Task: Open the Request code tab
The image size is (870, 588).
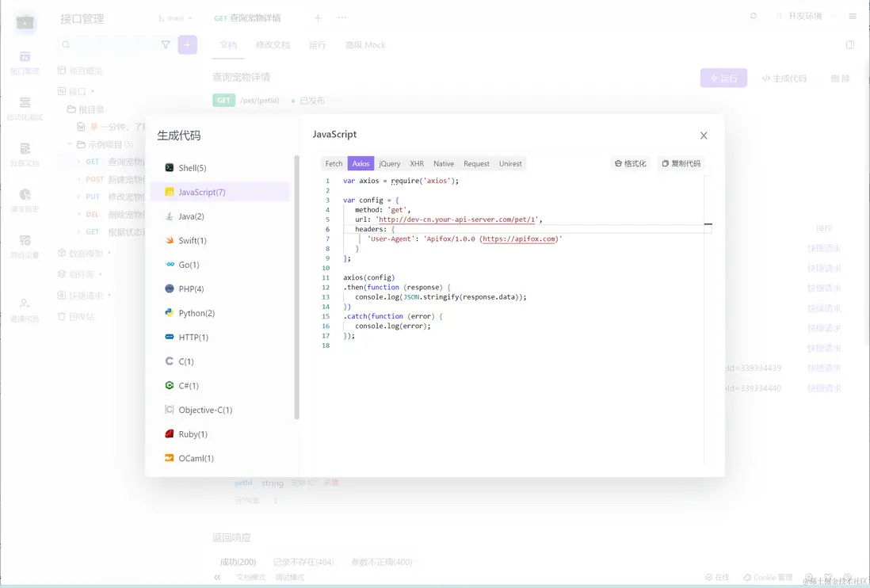Action: [x=477, y=163]
